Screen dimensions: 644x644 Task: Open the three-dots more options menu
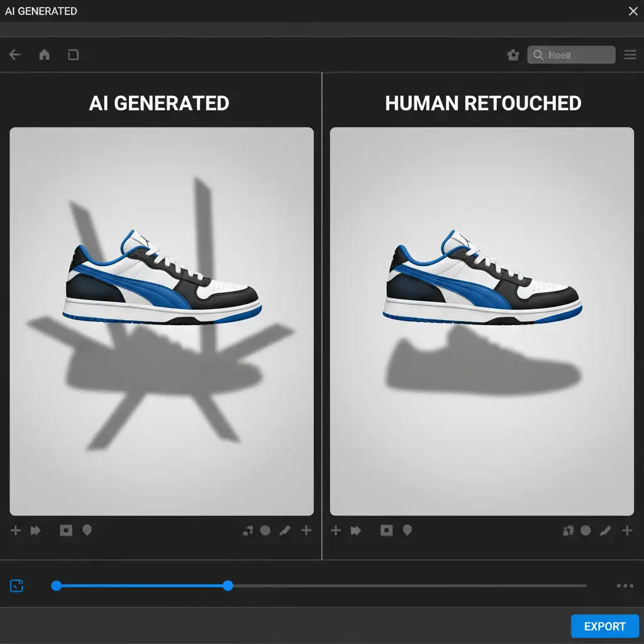pyautogui.click(x=625, y=586)
